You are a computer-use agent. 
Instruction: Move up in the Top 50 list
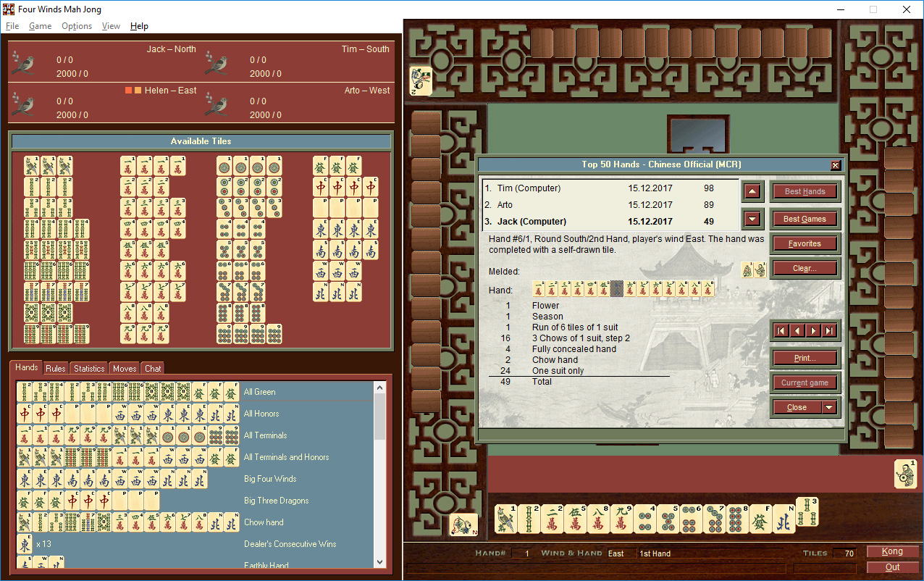point(753,192)
